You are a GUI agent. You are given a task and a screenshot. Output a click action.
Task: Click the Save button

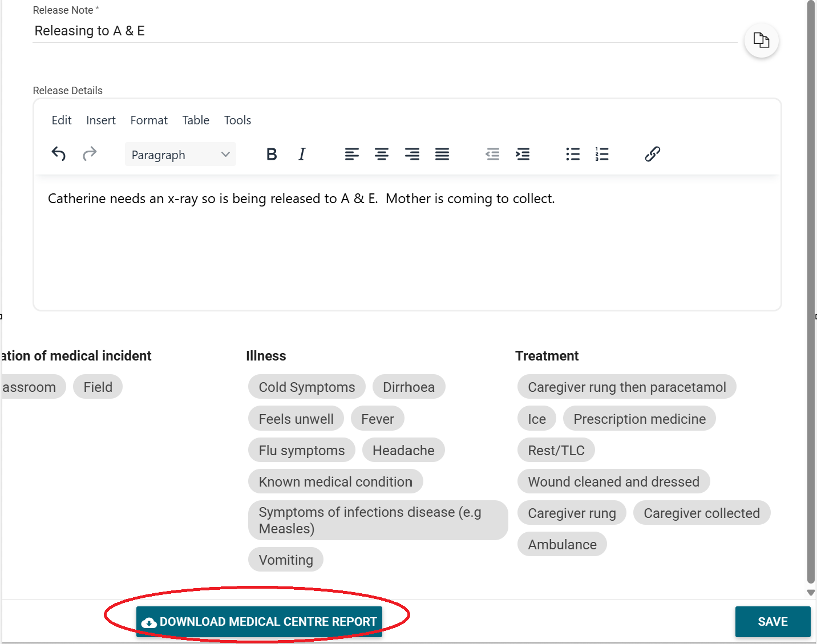772,621
